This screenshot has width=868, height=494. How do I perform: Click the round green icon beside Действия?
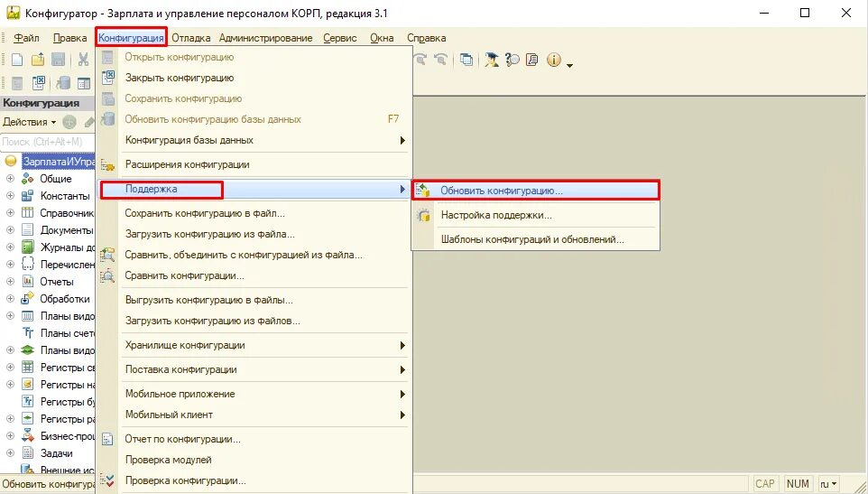[x=69, y=122]
